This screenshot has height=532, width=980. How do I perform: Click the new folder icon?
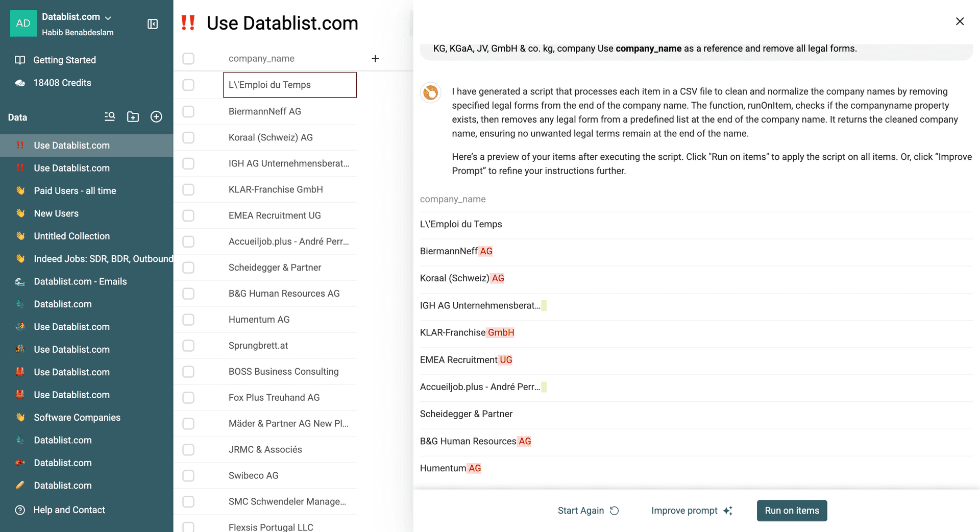pos(133,117)
